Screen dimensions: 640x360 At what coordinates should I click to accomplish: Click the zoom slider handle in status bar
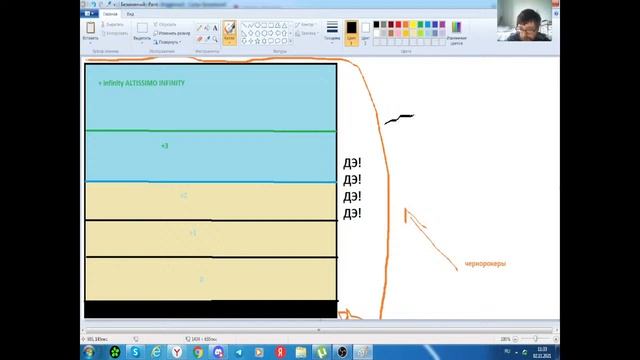[535, 339]
